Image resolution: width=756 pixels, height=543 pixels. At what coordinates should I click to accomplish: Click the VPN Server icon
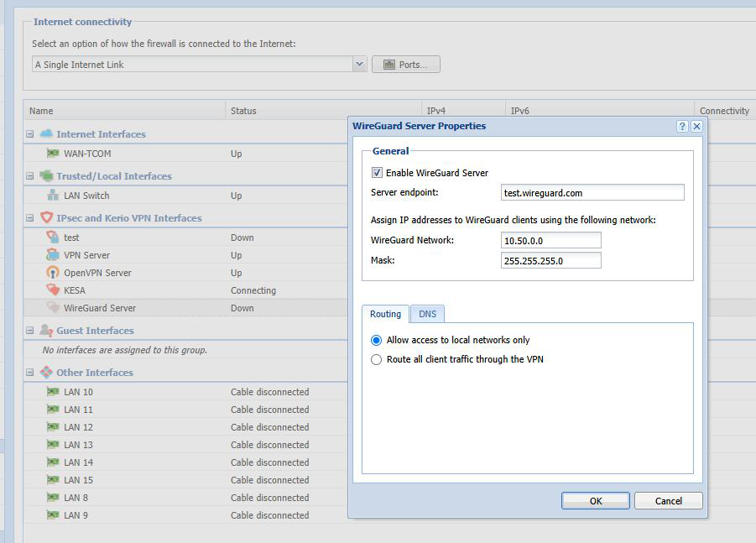tap(53, 254)
